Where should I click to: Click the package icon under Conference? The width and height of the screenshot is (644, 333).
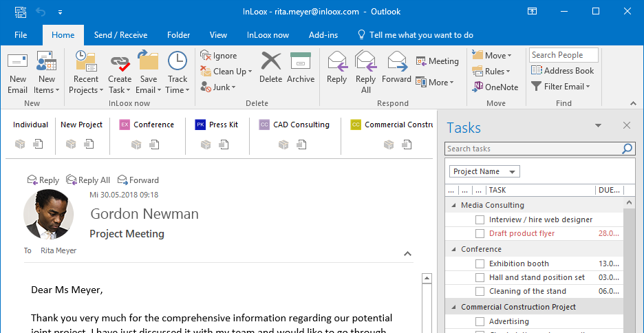(136, 144)
